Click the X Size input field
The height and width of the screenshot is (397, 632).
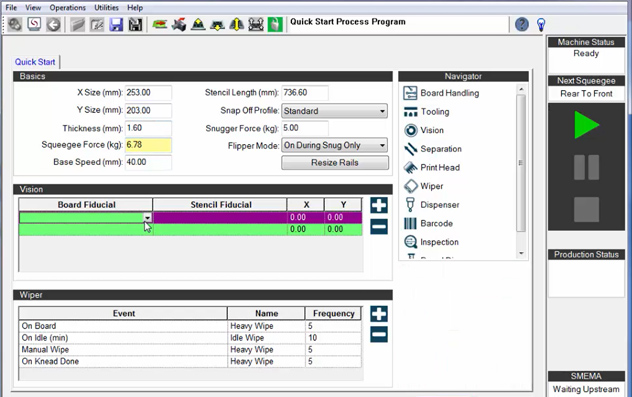148,93
